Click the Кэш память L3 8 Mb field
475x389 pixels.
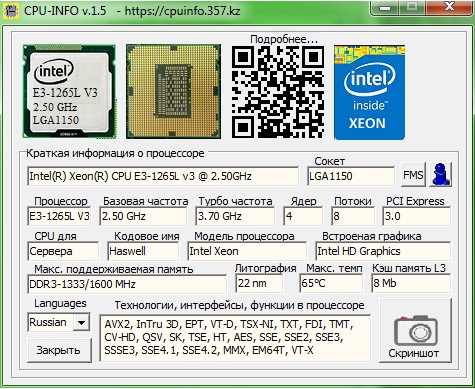[411, 283]
